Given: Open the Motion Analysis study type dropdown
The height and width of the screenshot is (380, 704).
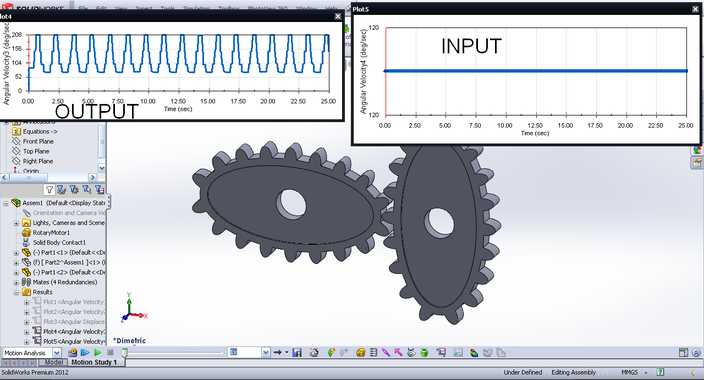Looking at the screenshot, I should tap(57, 353).
